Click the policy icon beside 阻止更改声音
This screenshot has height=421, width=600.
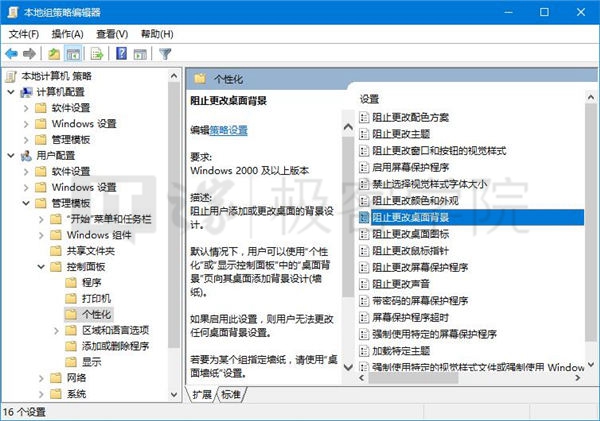(364, 284)
